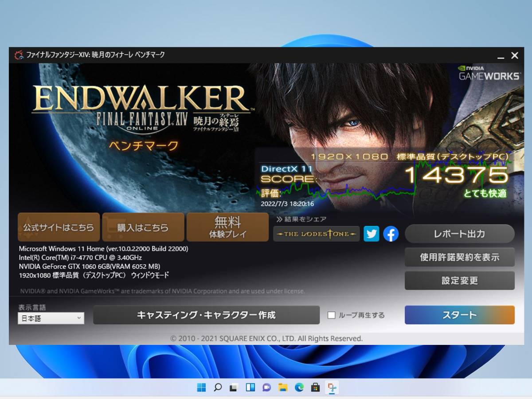Click the とても快適 rating text
532x399 pixels.
point(485,194)
